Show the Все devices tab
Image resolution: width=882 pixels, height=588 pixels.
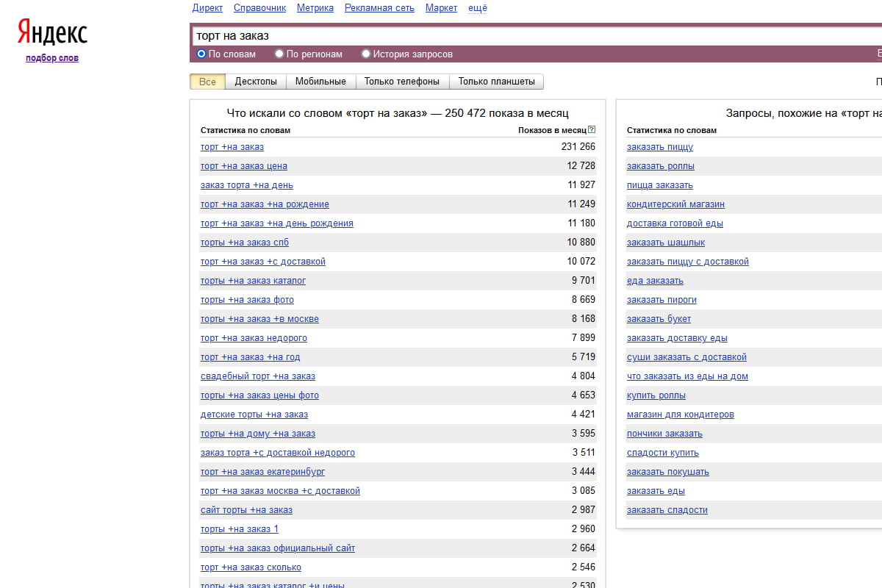(x=207, y=82)
